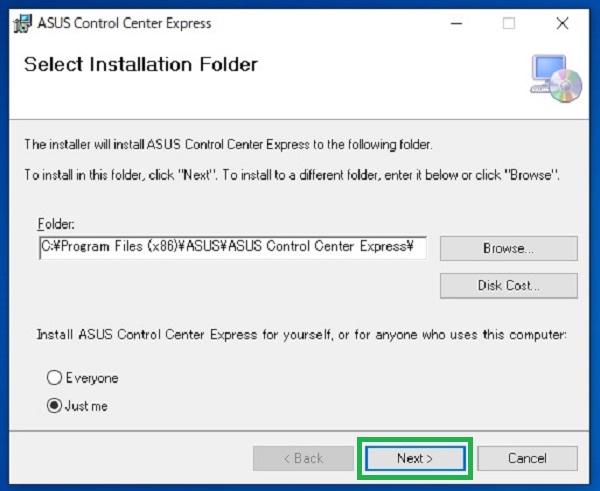Cancel the ASUS Control Center Express setup
600x491 pixels.
[x=527, y=458]
